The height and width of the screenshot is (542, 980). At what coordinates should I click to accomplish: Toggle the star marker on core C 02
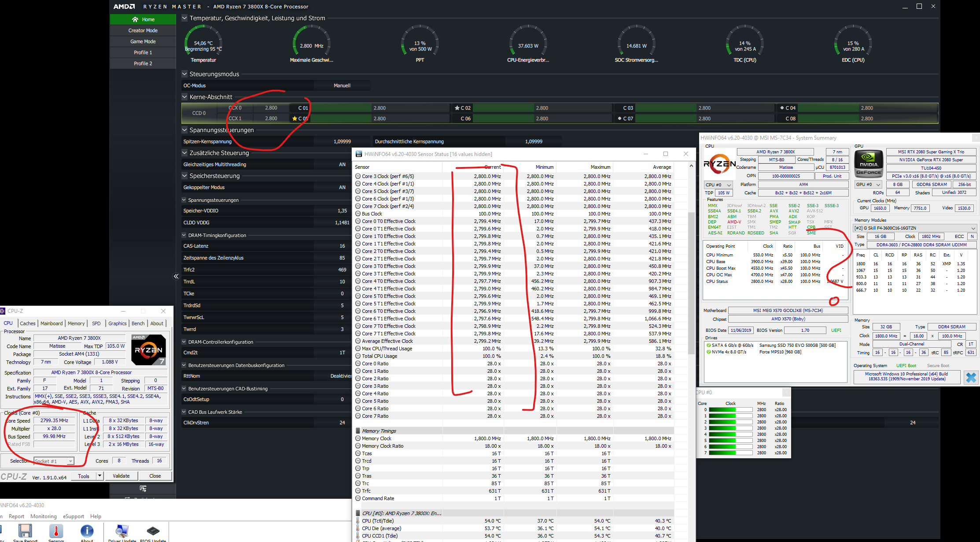pyautogui.click(x=457, y=108)
